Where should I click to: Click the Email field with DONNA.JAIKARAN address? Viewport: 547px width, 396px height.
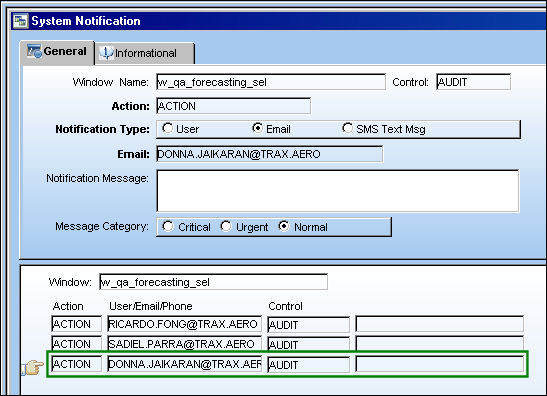pos(270,154)
